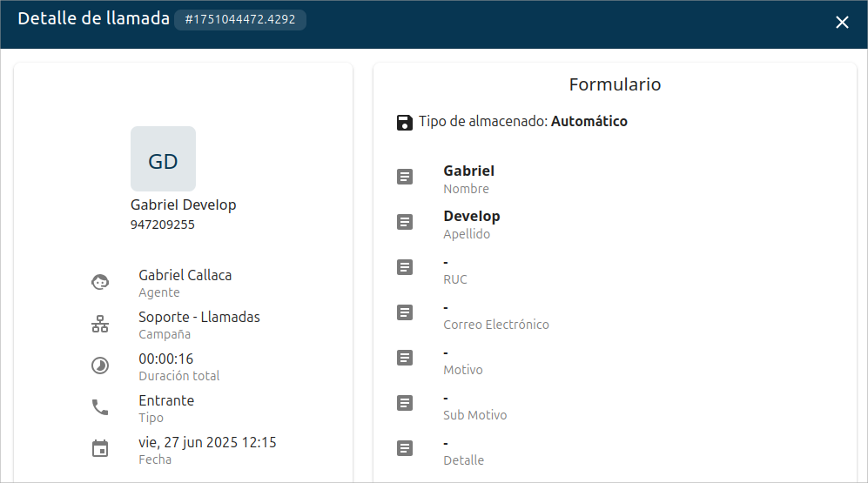Click the phone type icon

[100, 407]
